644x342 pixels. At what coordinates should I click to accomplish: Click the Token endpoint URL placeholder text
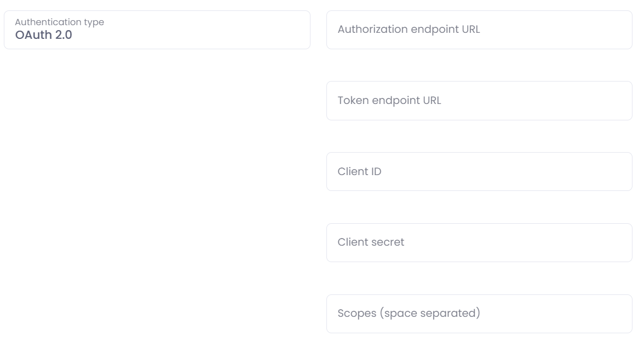click(x=389, y=101)
